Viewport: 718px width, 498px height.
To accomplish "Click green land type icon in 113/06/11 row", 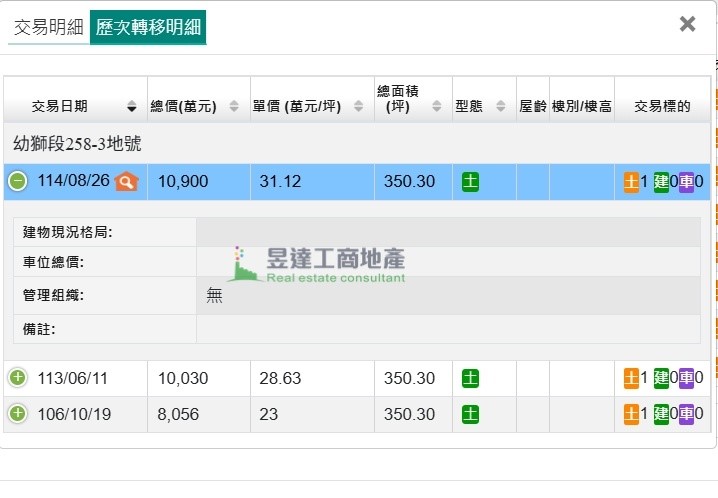I will pos(470,378).
